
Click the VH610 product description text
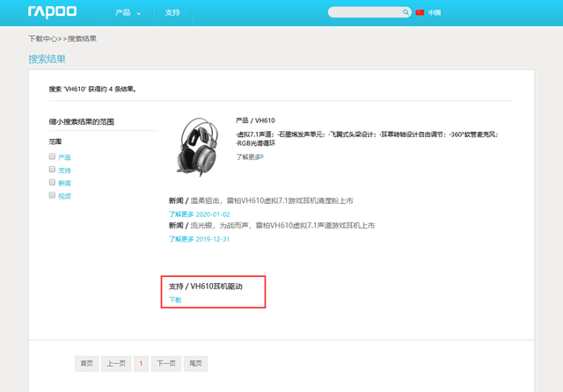click(x=367, y=139)
